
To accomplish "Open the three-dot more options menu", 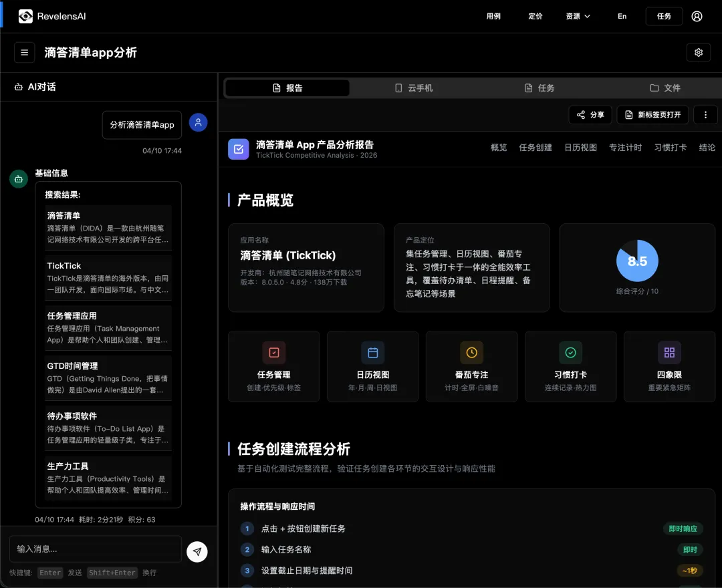I will (x=705, y=114).
